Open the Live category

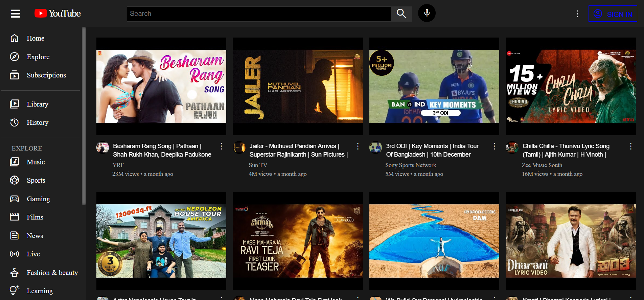point(33,254)
